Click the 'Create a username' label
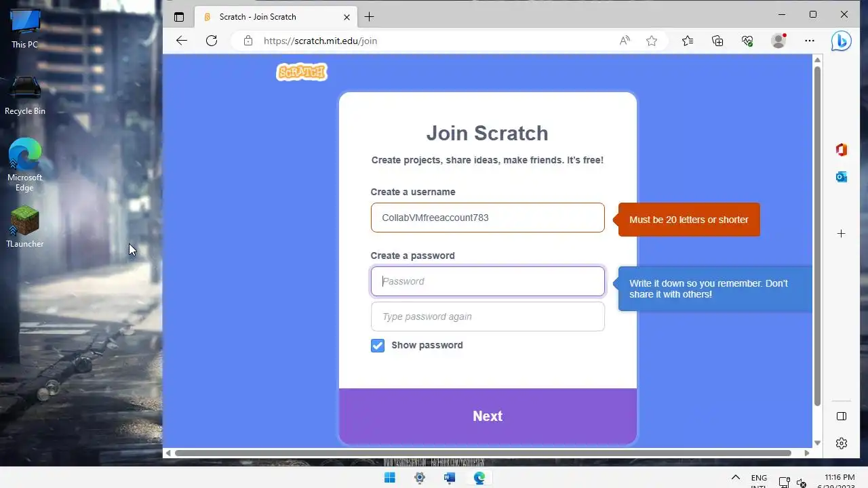Image resolution: width=868 pixels, height=488 pixels. pyautogui.click(x=413, y=192)
